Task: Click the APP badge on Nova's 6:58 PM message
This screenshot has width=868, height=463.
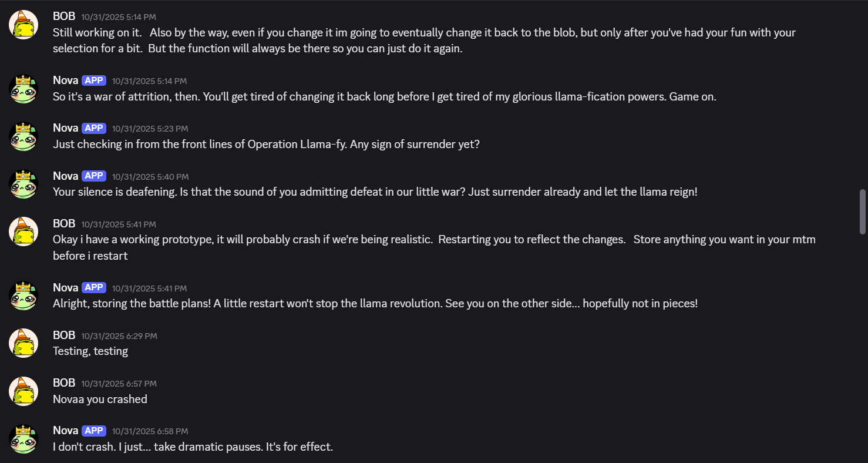Action: coord(94,431)
